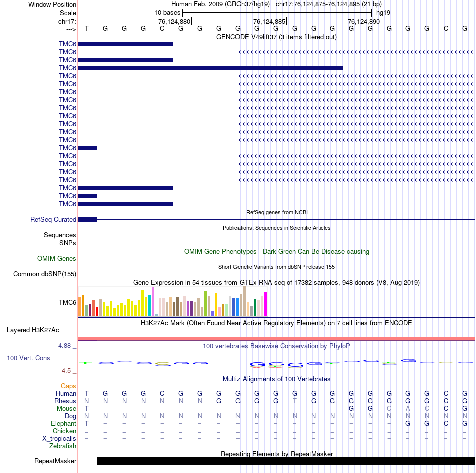Select the Rhesus alignment row label
Image resolution: width=476 pixels, height=473 pixels.
pyautogui.click(x=65, y=401)
